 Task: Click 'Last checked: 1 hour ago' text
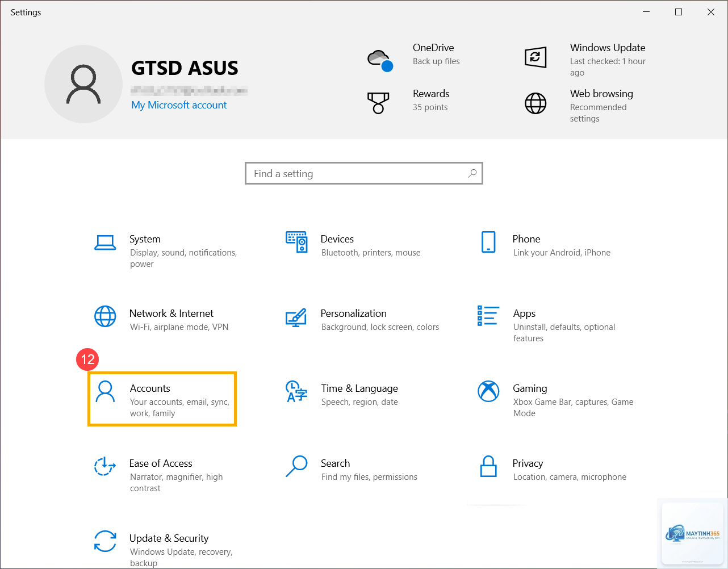click(x=608, y=67)
